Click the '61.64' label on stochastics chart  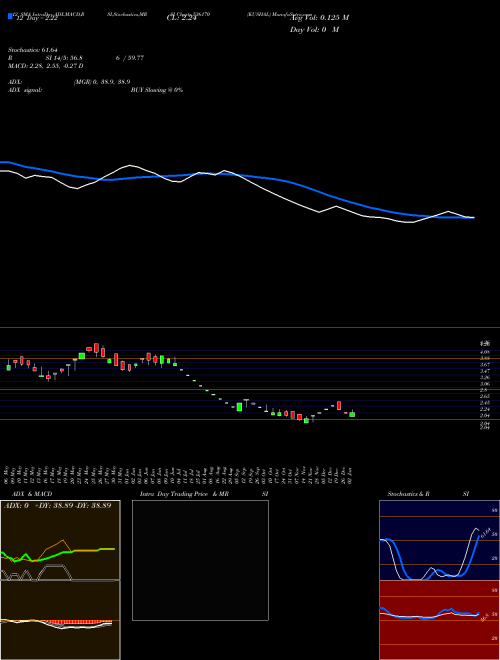484,533
